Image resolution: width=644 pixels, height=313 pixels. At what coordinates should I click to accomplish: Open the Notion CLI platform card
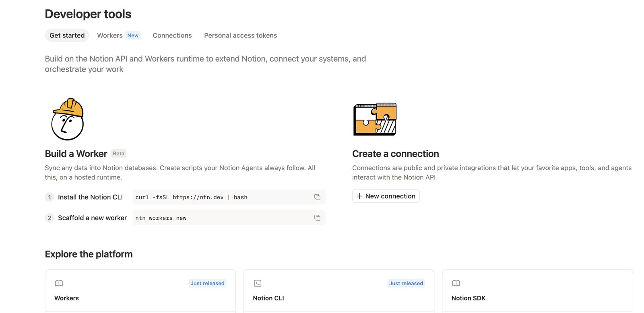(339, 291)
